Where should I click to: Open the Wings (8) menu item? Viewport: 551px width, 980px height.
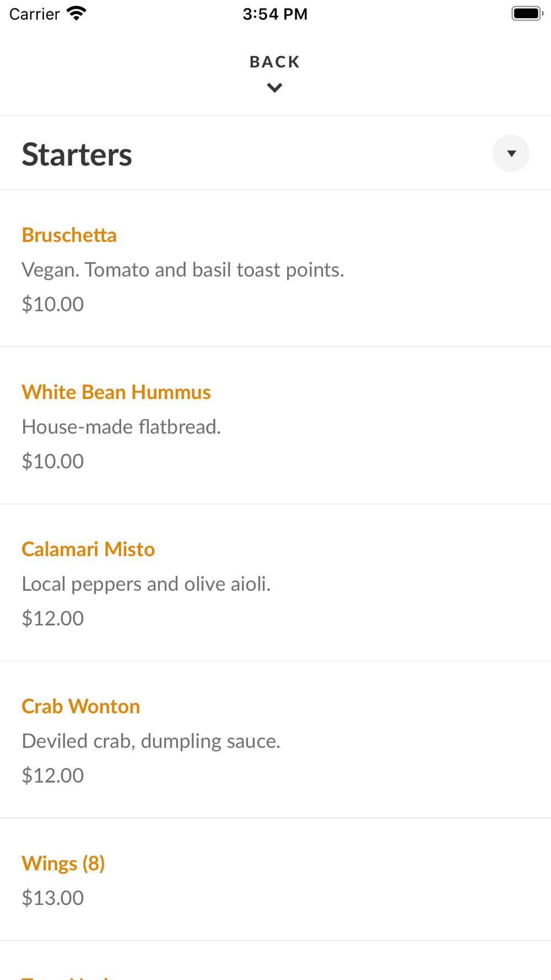point(63,864)
